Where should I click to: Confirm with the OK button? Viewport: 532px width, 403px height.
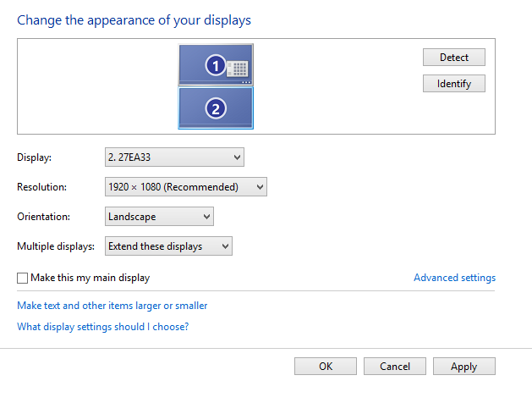point(326,367)
